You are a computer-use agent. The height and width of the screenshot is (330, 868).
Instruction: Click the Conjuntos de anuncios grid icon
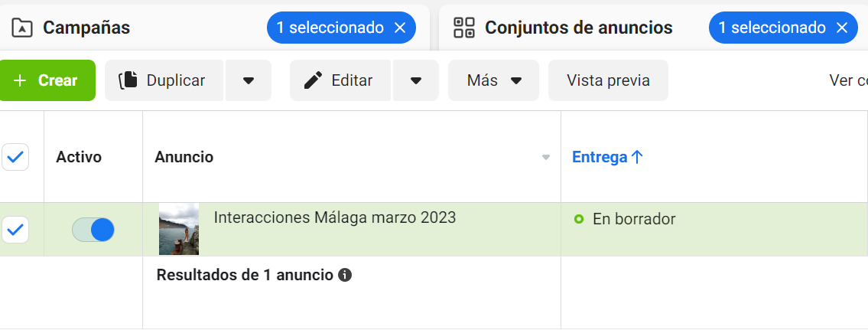(464, 28)
